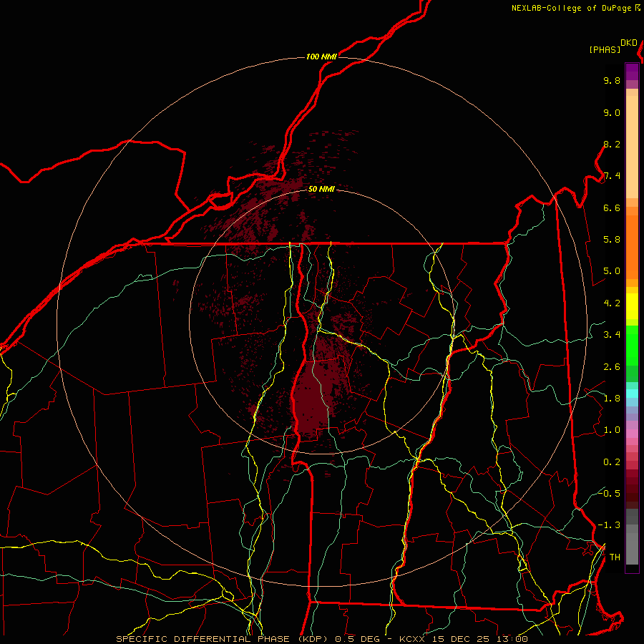
Task: Click the TH threshold label on the scale
Action: tap(615, 557)
